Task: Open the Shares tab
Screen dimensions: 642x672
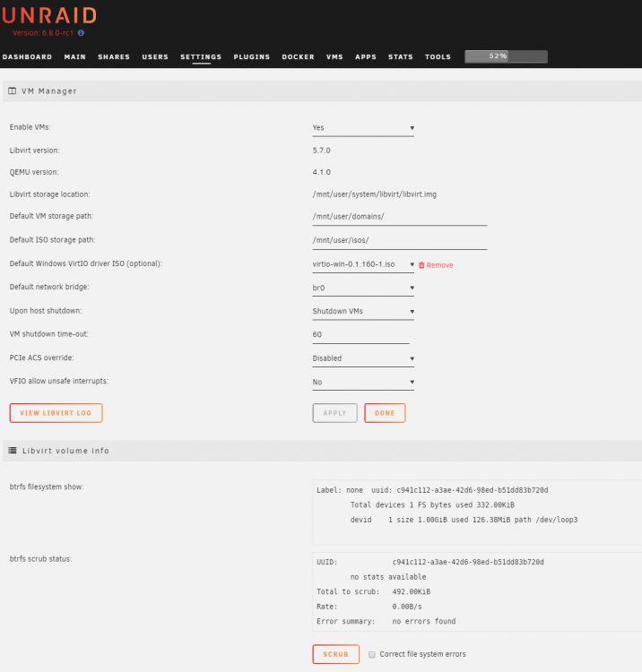Action: point(114,57)
